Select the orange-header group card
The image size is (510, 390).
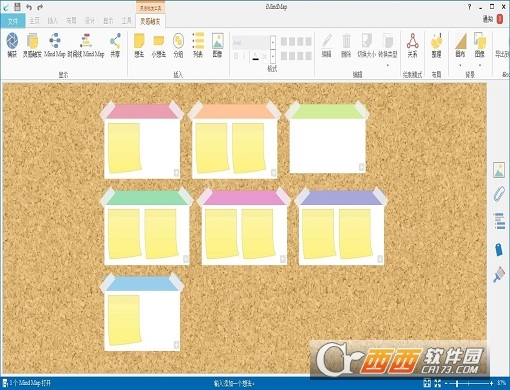point(234,140)
